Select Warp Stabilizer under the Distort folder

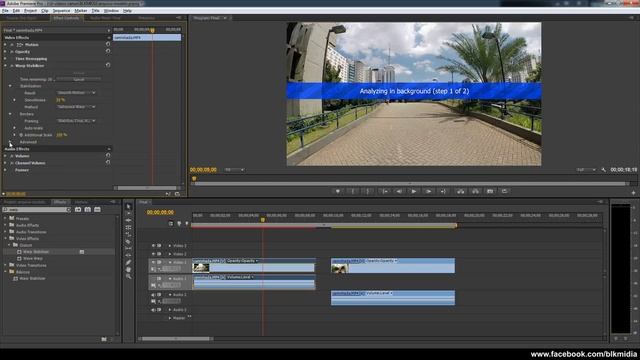(x=36, y=252)
